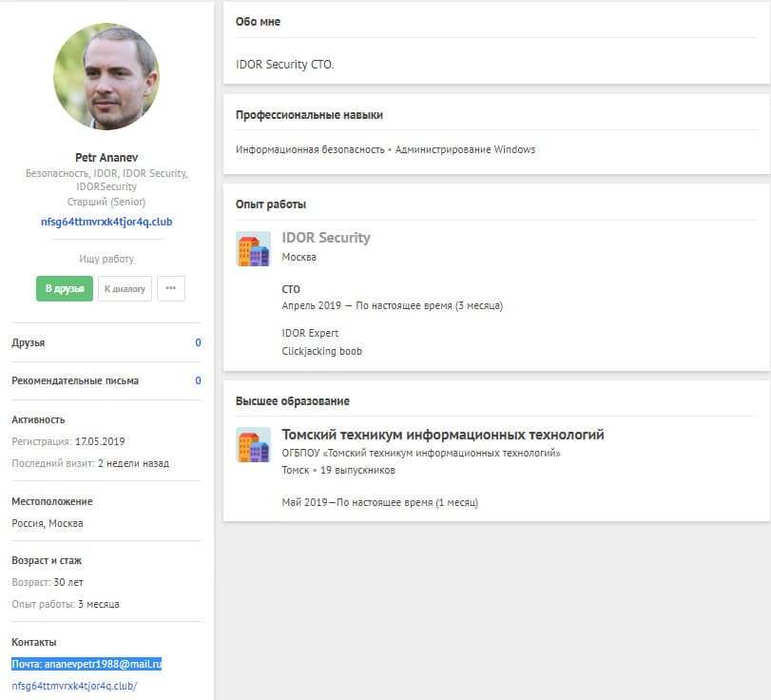Click the «Старший (Senior)» level text

point(106,202)
